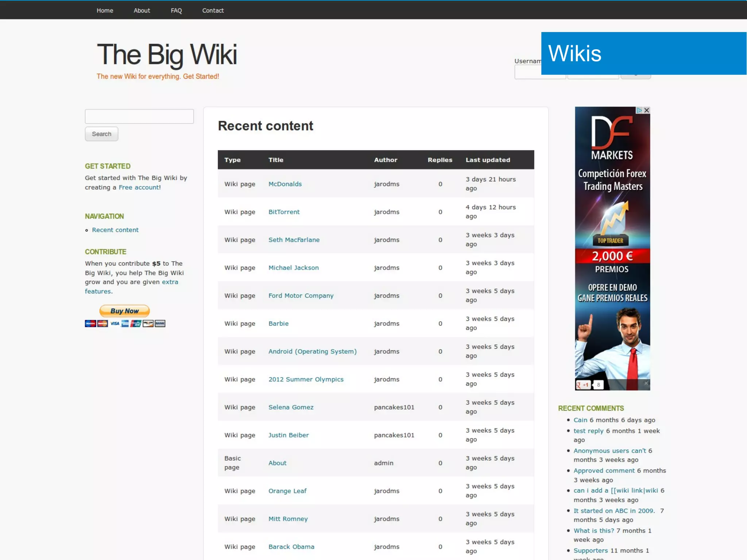
Task: Click the DF Markets banner advertisement
Action: (612, 248)
